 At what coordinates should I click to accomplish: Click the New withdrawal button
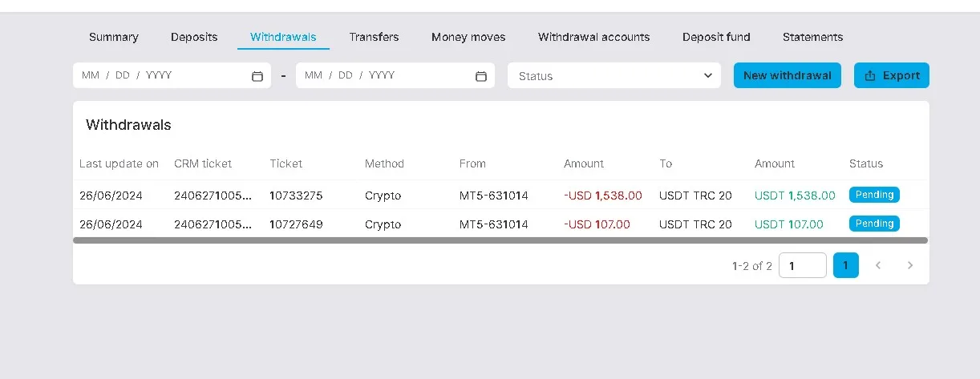coord(788,75)
